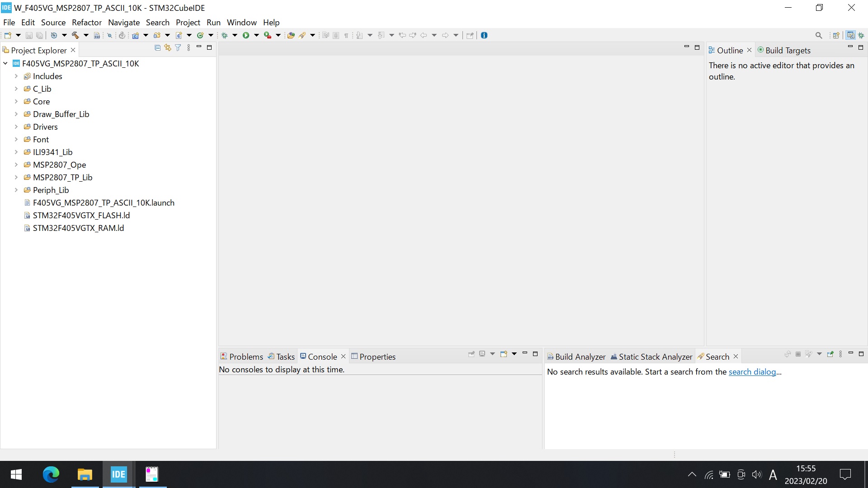Screen dimensions: 868x488
Task: Open the Window menu
Action: [x=242, y=23]
